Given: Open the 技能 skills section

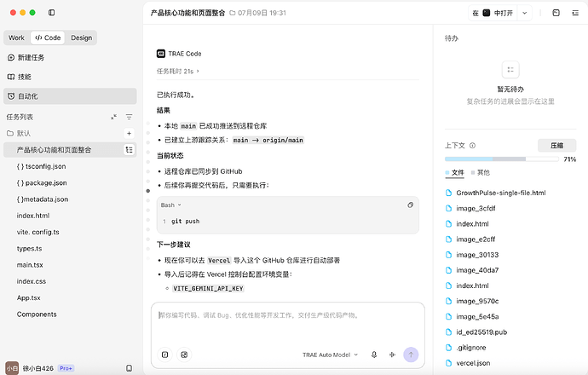Looking at the screenshot, I should 20,77.
